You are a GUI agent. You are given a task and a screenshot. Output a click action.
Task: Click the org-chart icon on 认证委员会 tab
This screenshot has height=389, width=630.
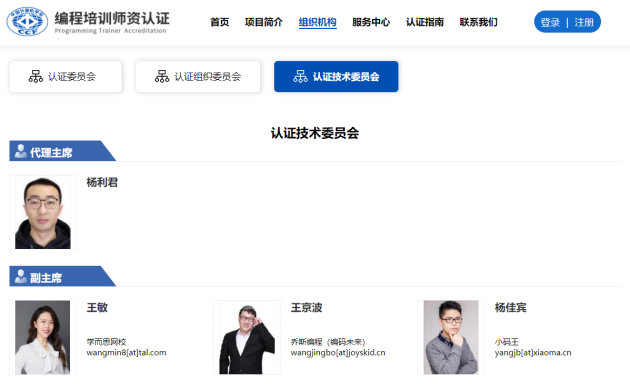(36, 76)
